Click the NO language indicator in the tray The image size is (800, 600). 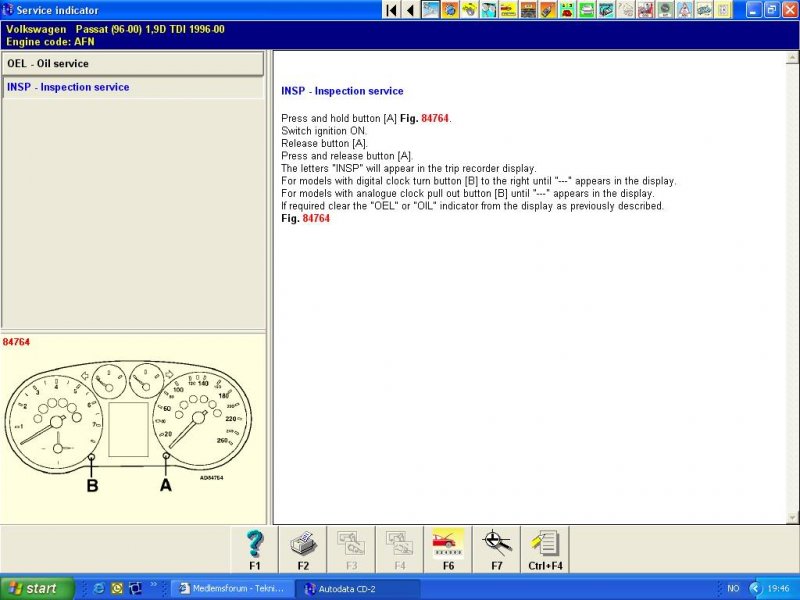tap(733, 588)
